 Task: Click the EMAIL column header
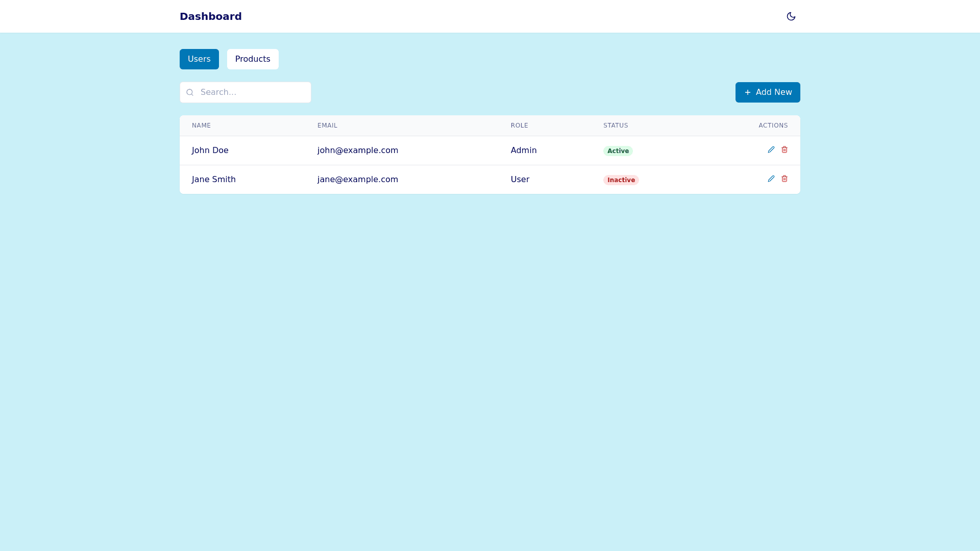pos(327,126)
